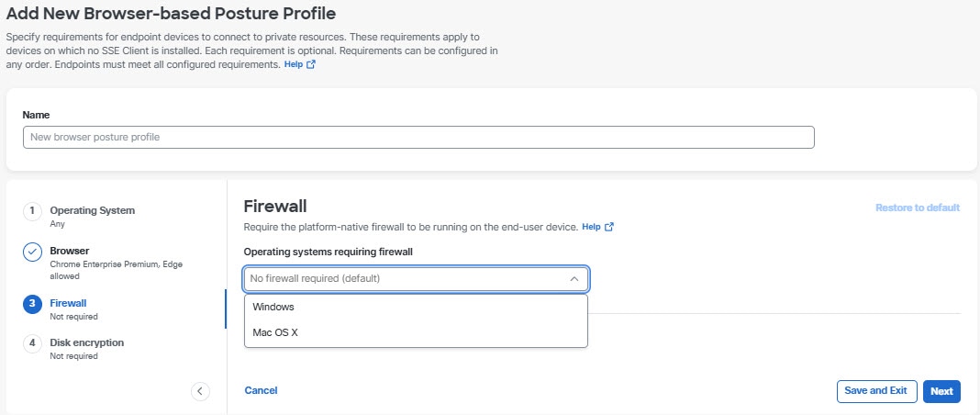Click Save and Exit button

(875, 391)
